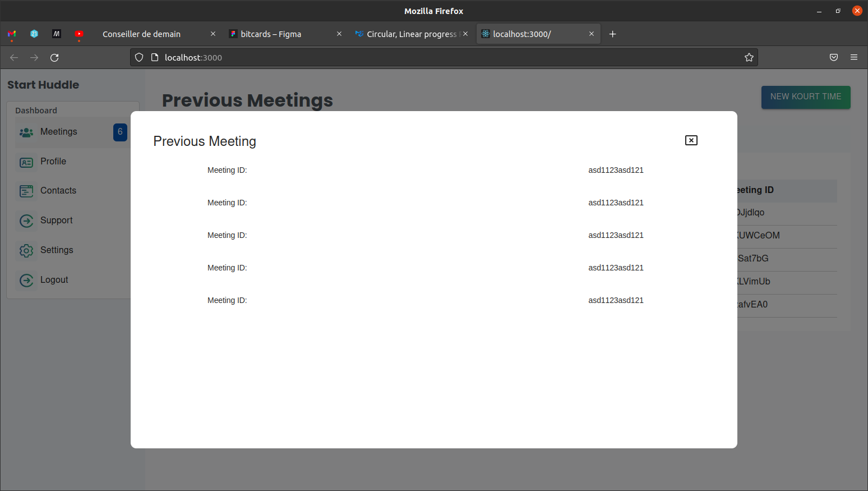Image resolution: width=868 pixels, height=491 pixels.
Task: Open Firefox application menu
Action: (x=853, y=58)
